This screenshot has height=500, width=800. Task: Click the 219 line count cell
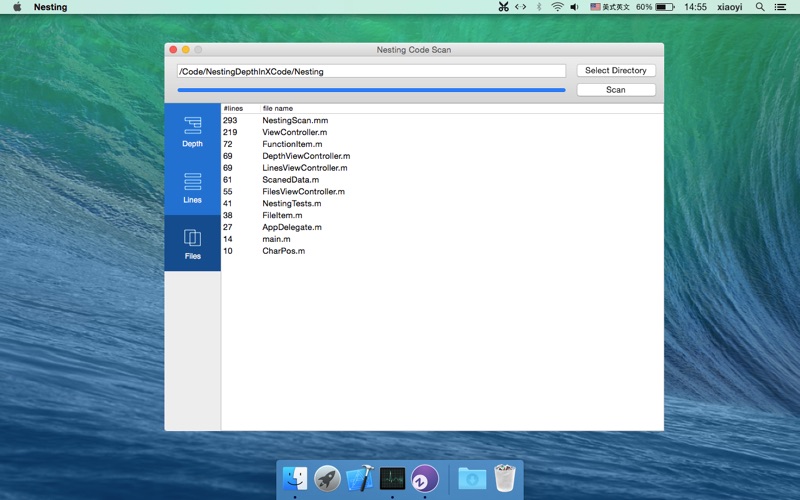click(230, 132)
